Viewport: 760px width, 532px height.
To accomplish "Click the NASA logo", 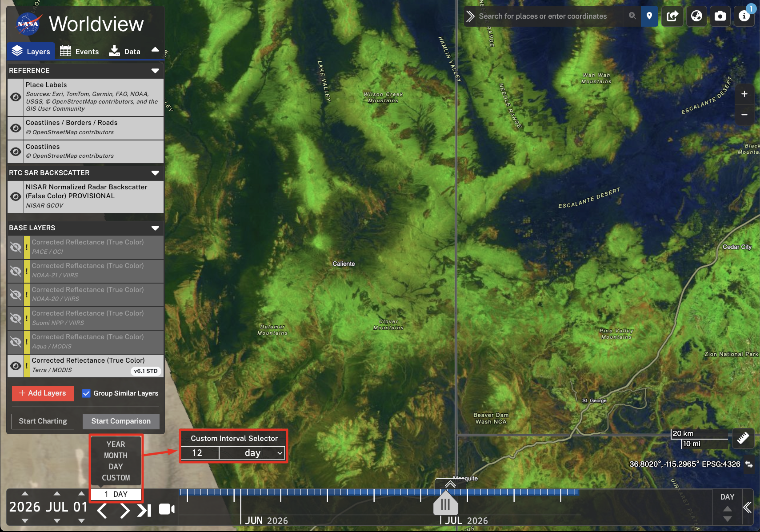I will [x=29, y=24].
